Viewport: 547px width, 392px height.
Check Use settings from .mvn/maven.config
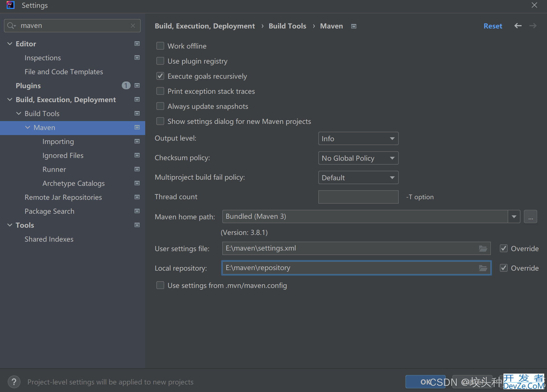(x=160, y=285)
